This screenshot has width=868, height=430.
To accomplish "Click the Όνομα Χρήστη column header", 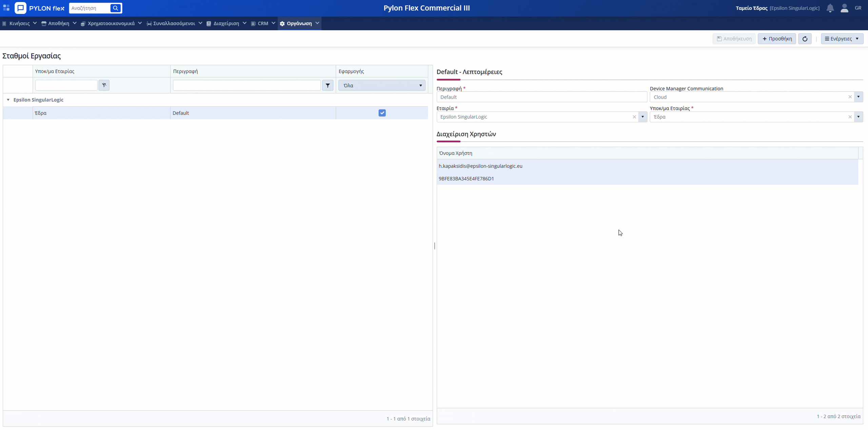I will click(647, 153).
